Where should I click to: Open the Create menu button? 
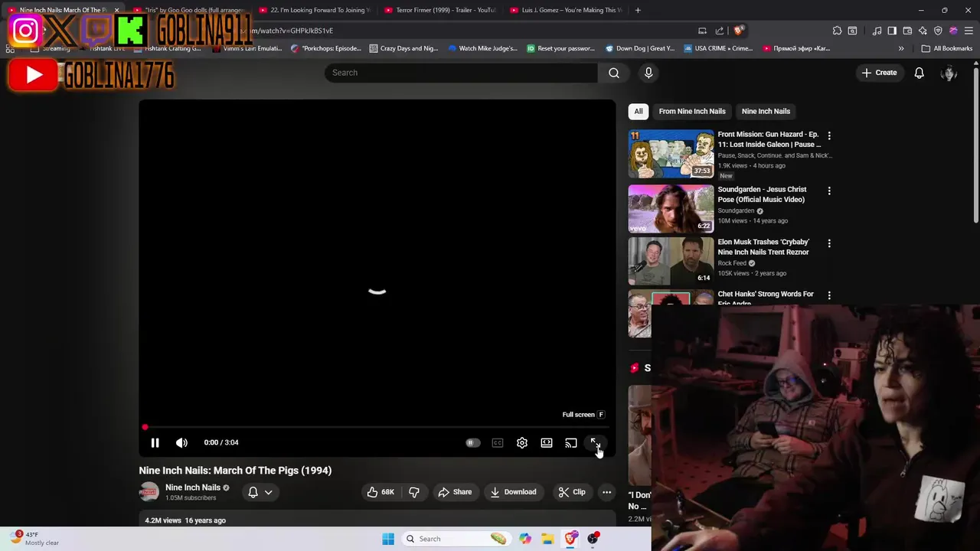click(x=879, y=73)
